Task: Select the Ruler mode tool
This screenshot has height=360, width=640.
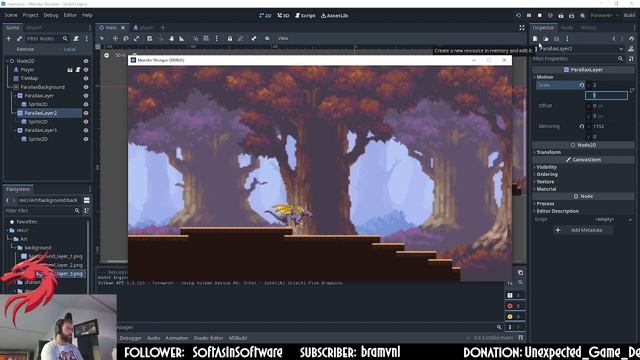Action: [182, 38]
